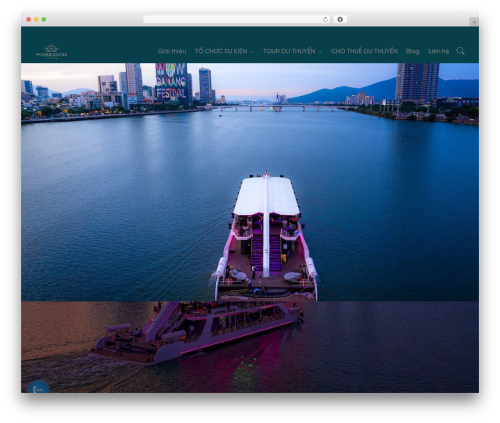The width and height of the screenshot is (500, 423).
Task: Click the round browser extension button
Action: (340, 19)
